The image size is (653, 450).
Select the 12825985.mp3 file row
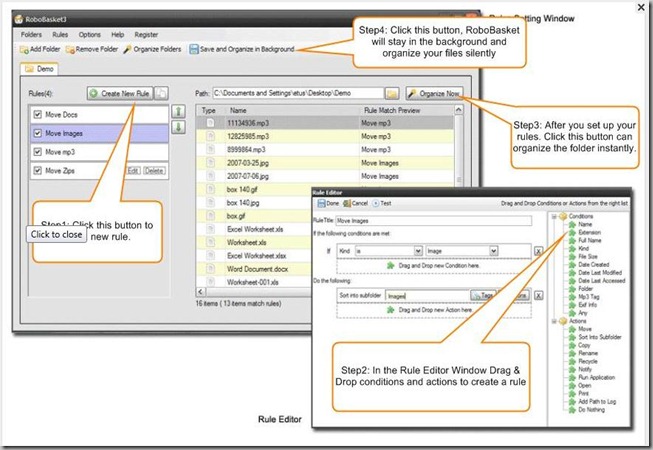pos(325,136)
